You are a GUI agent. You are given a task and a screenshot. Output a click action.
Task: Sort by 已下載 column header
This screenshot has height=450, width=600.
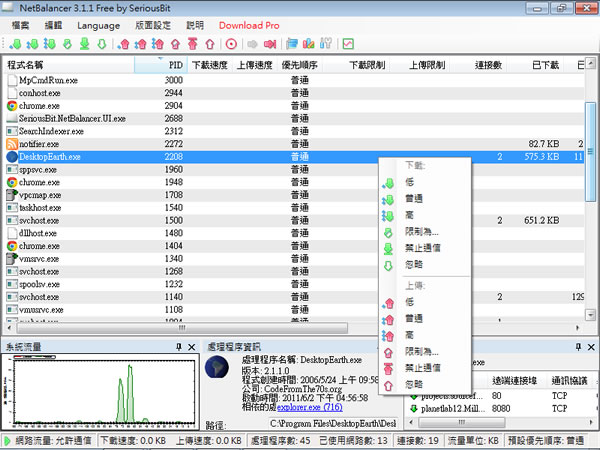pos(536,65)
